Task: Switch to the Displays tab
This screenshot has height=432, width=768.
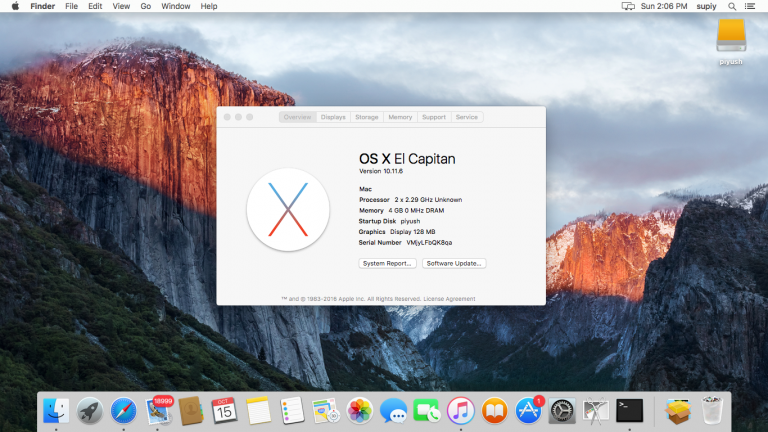Action: 333,117
